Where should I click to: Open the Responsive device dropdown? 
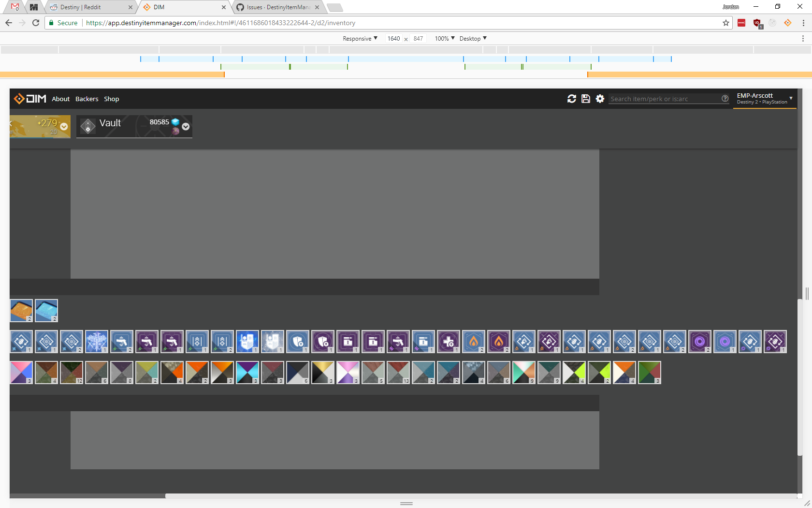click(x=360, y=38)
